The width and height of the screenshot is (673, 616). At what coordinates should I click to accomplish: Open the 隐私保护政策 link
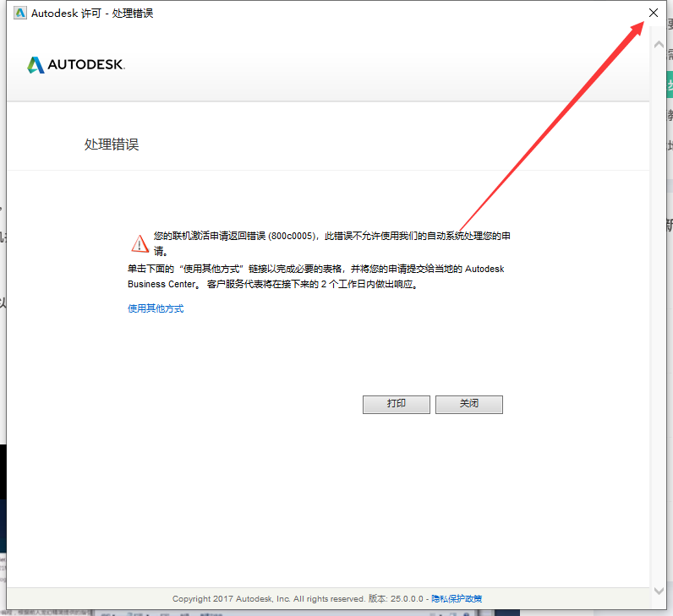tap(457, 598)
